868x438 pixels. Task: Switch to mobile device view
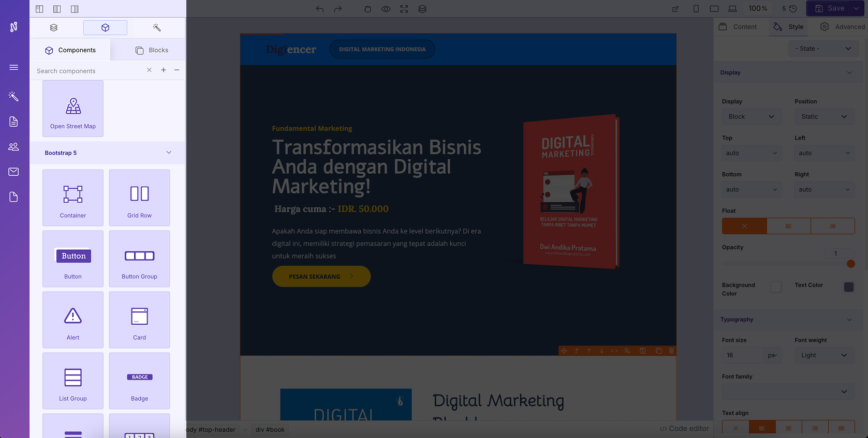tap(696, 9)
